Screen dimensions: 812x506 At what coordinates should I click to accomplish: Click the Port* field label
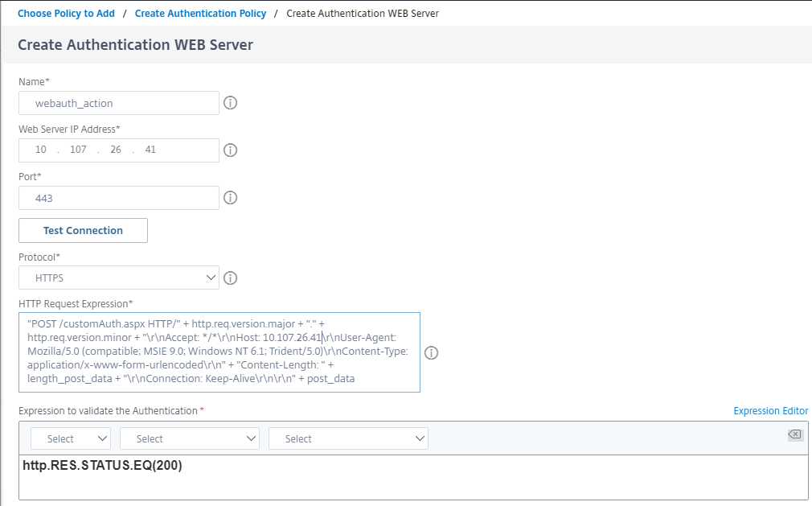coord(30,177)
